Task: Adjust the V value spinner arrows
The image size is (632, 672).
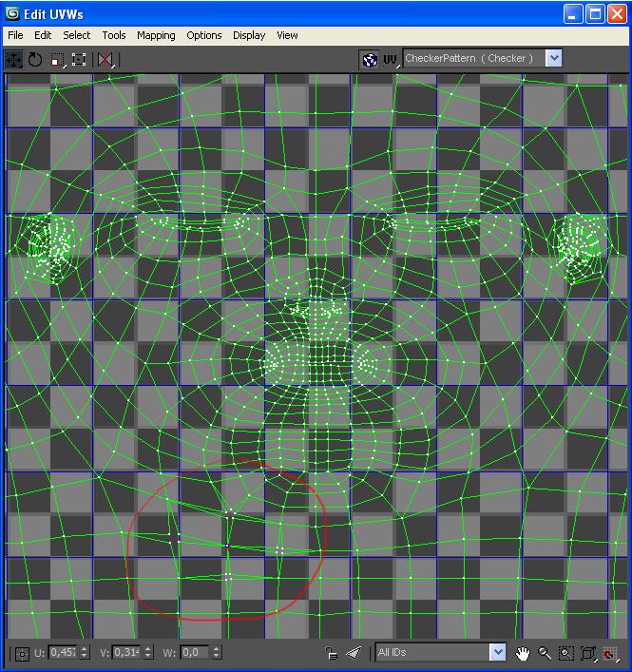Action: point(148,652)
